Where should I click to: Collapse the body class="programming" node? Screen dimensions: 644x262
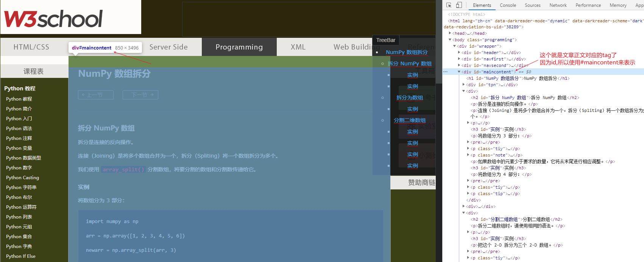click(450, 40)
